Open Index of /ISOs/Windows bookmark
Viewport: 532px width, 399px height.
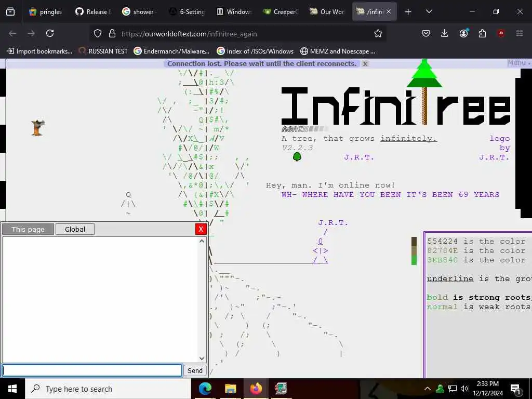255,51
